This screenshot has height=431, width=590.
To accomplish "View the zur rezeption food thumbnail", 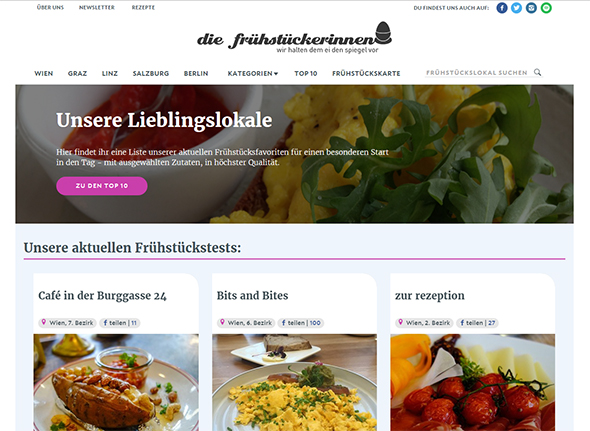I will click(x=473, y=382).
